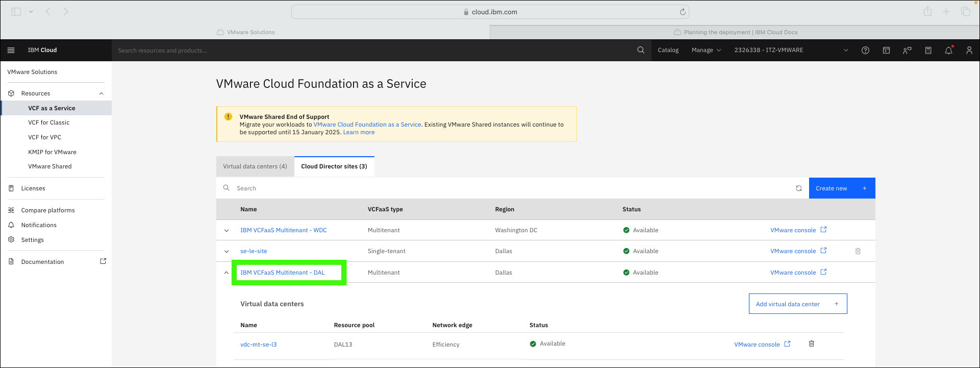The height and width of the screenshot is (368, 980).
Task: Switch to VMware Solutions browser tab
Action: pos(246,32)
